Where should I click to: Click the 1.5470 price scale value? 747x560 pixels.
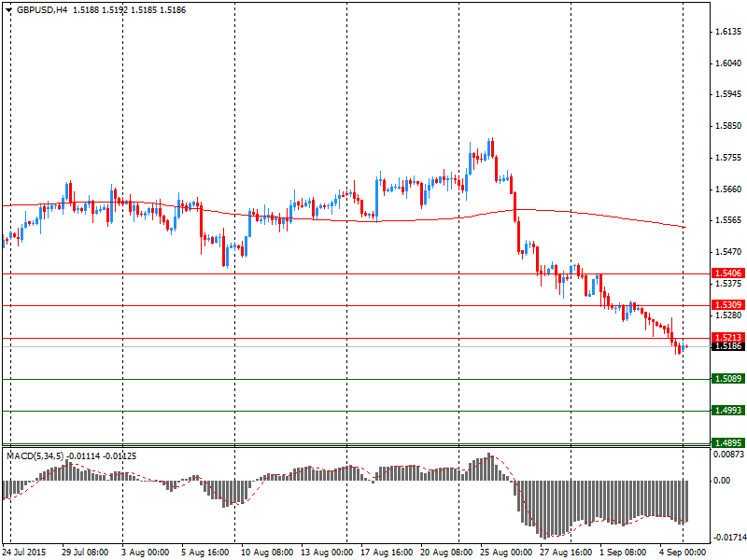729,252
